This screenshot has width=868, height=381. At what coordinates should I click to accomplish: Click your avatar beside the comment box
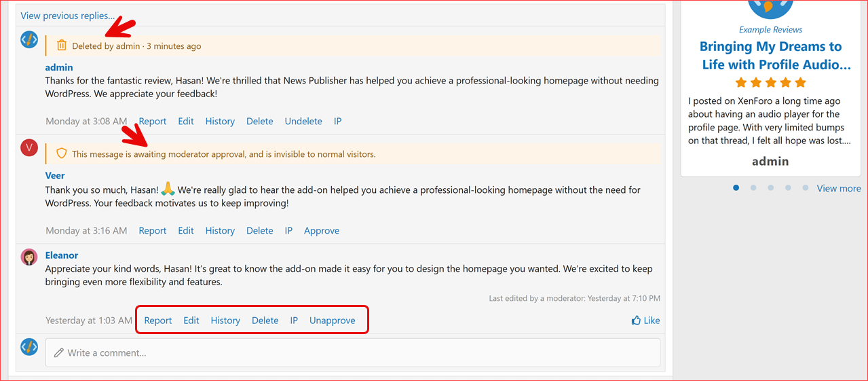tap(29, 346)
